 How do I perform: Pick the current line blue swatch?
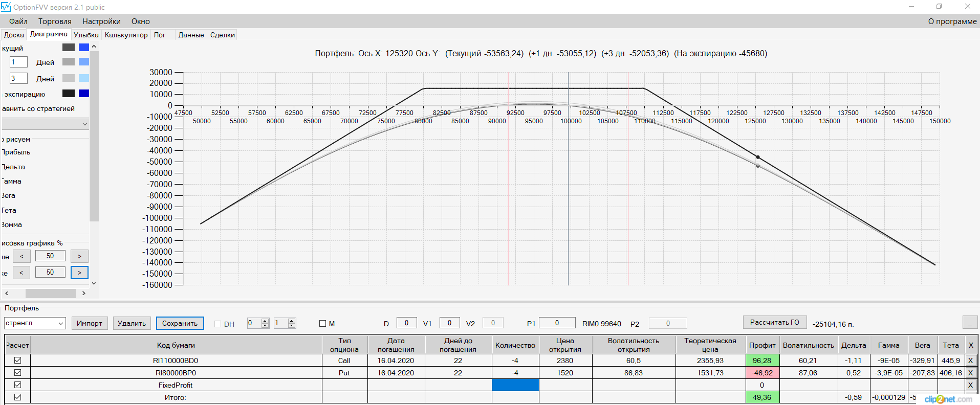point(84,47)
